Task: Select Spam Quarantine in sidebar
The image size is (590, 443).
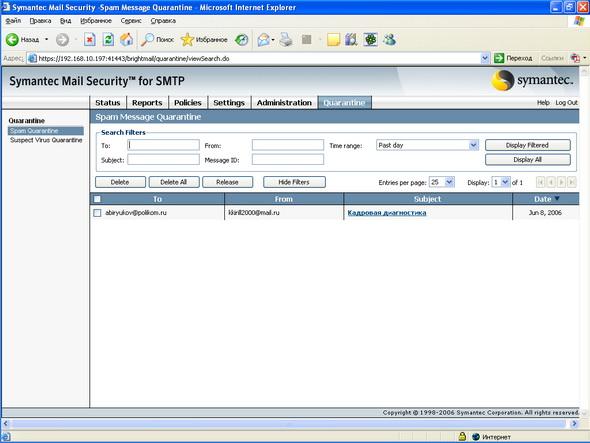Action: point(46,131)
